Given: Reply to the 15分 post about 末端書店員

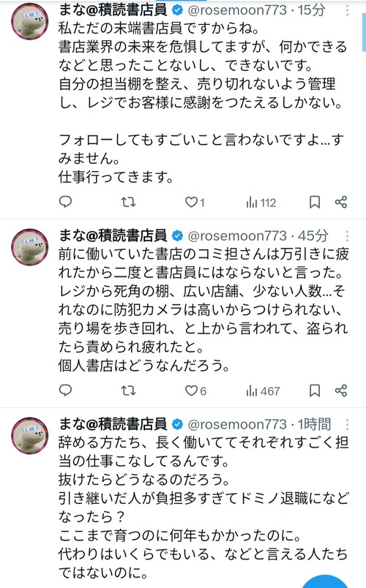Looking at the screenshot, I should click(x=65, y=202).
